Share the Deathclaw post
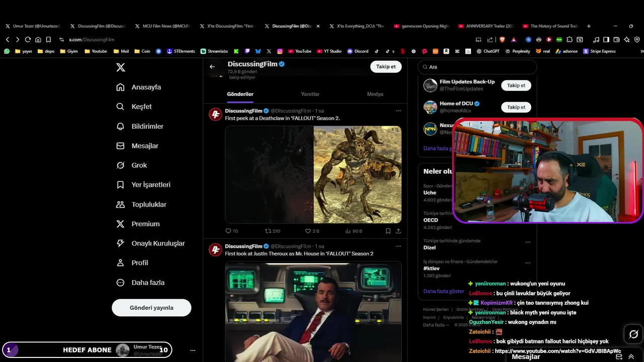The width and height of the screenshot is (644, 362). click(x=398, y=231)
